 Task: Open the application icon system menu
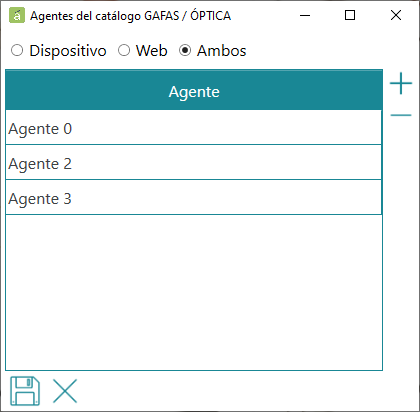pyautogui.click(x=17, y=15)
